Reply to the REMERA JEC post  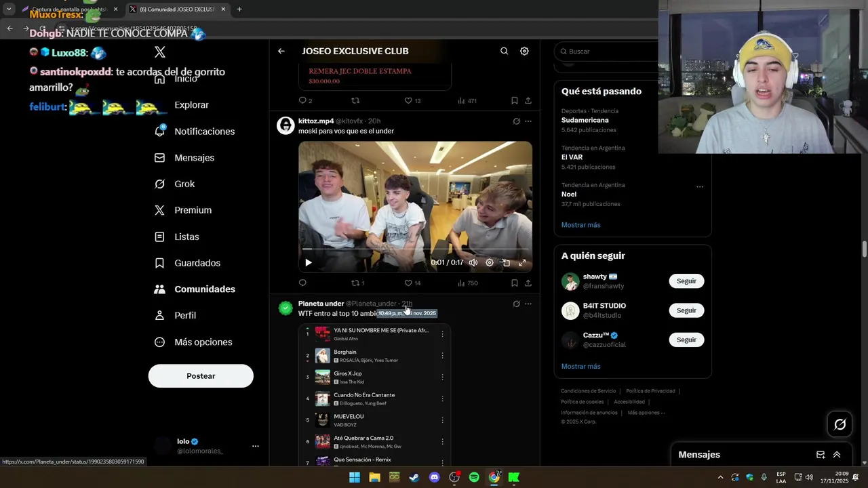[x=303, y=100]
